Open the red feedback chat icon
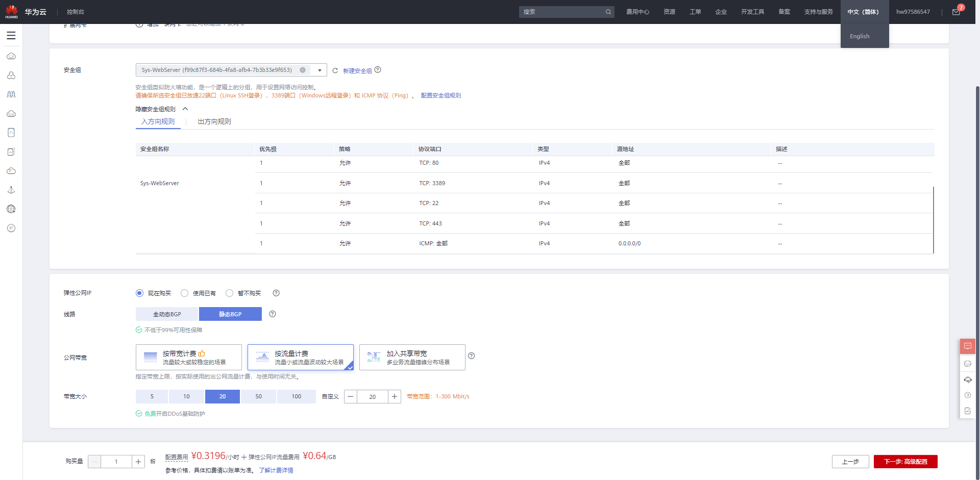This screenshot has height=480, width=980. pos(968,346)
